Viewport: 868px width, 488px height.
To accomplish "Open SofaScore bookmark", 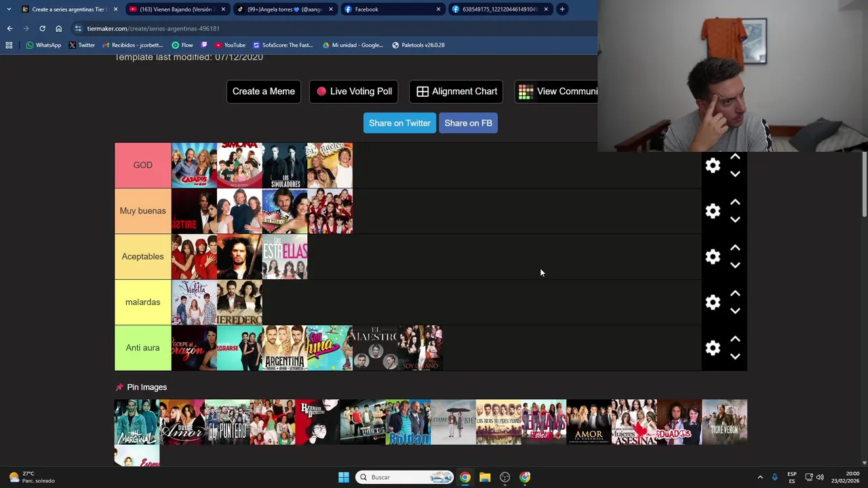I will pyautogui.click(x=282, y=45).
